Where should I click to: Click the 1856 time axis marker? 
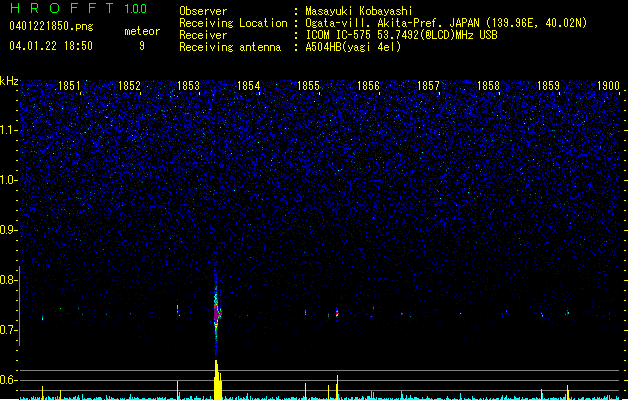(x=368, y=86)
